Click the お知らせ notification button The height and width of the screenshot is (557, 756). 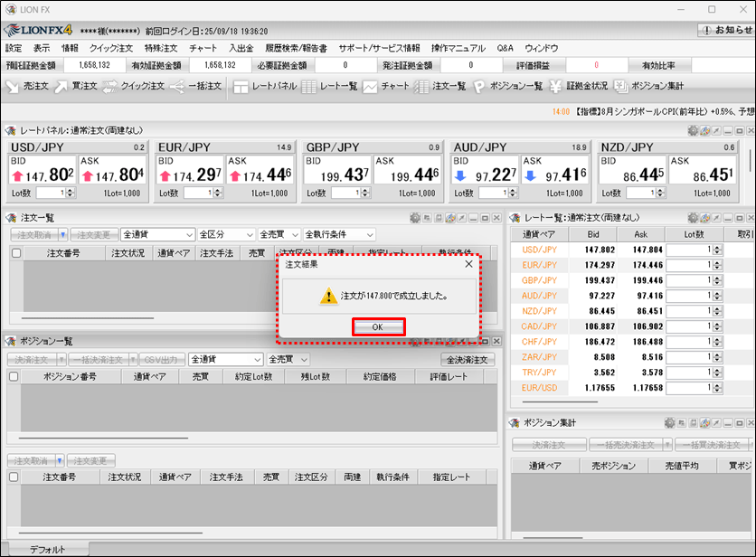(x=725, y=30)
